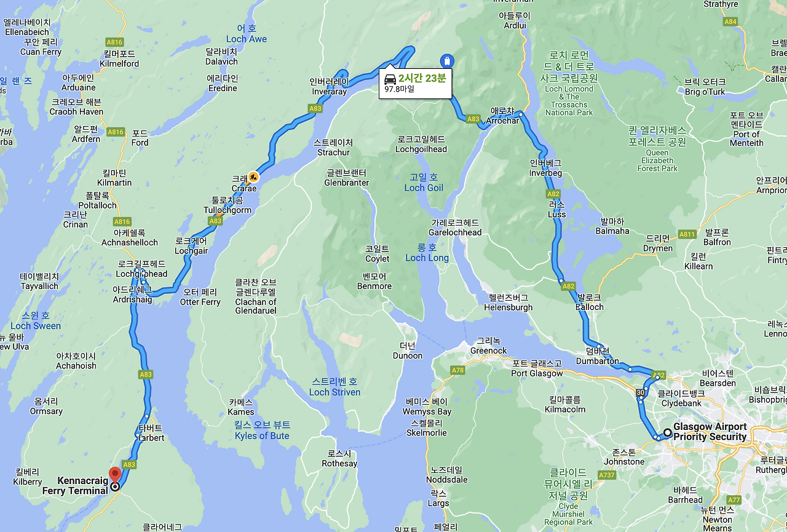
Task: Click the blue luggage marker icon
Action: pyautogui.click(x=447, y=60)
